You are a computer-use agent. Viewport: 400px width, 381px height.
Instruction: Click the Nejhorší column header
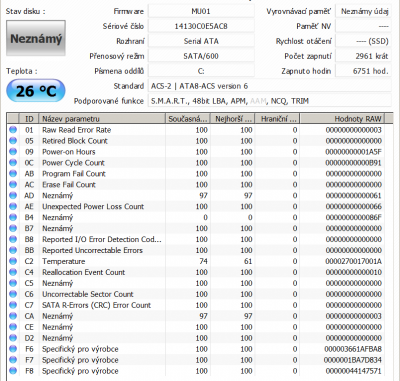tap(233, 119)
